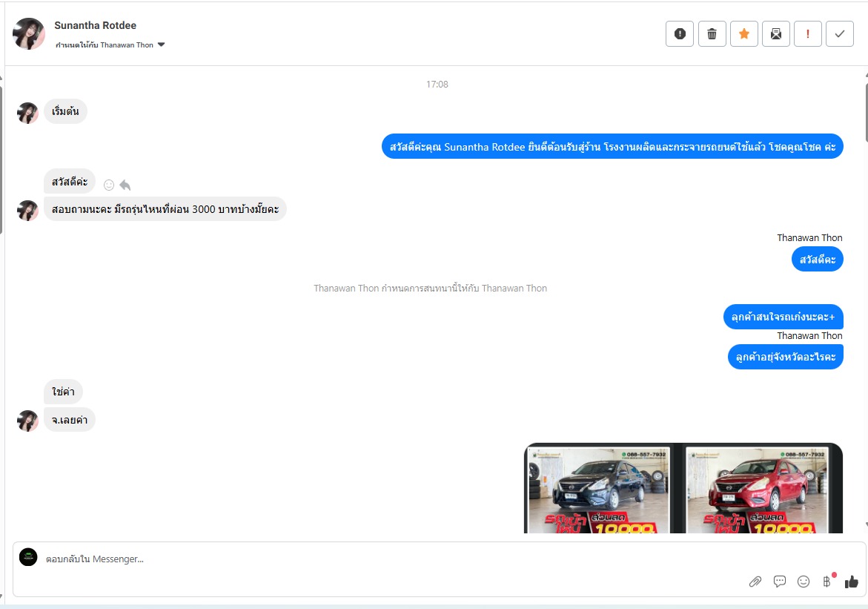Image resolution: width=868 pixels, height=609 pixels.
Task: Click customer avatar beside จ.เลยค่า message
Action: click(27, 421)
